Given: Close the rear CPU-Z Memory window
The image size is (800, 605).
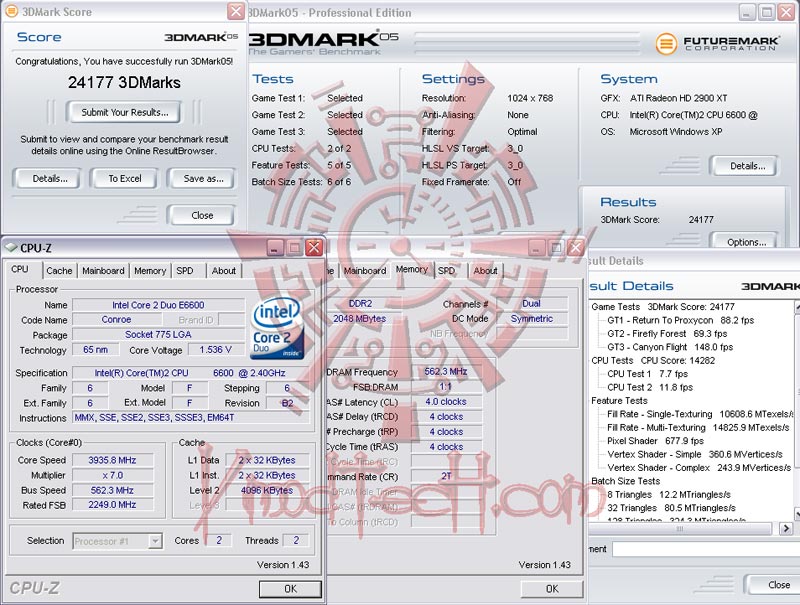Looking at the screenshot, I should tap(576, 248).
